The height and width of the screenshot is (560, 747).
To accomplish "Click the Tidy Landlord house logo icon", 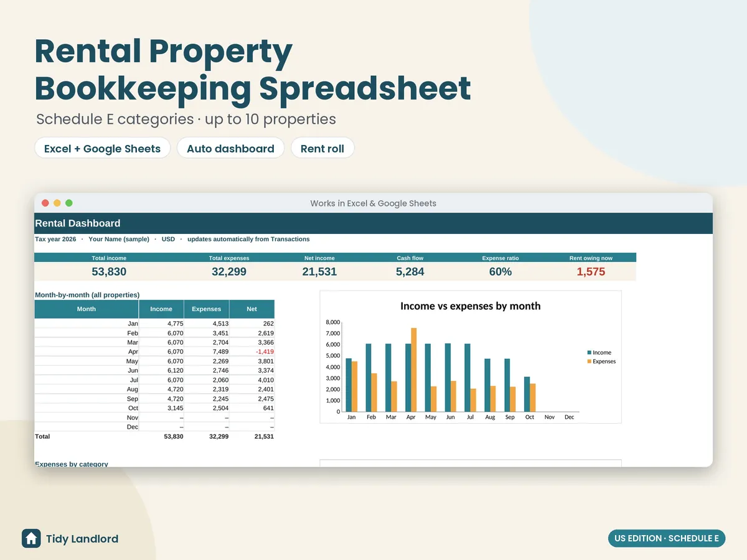I will (31, 539).
